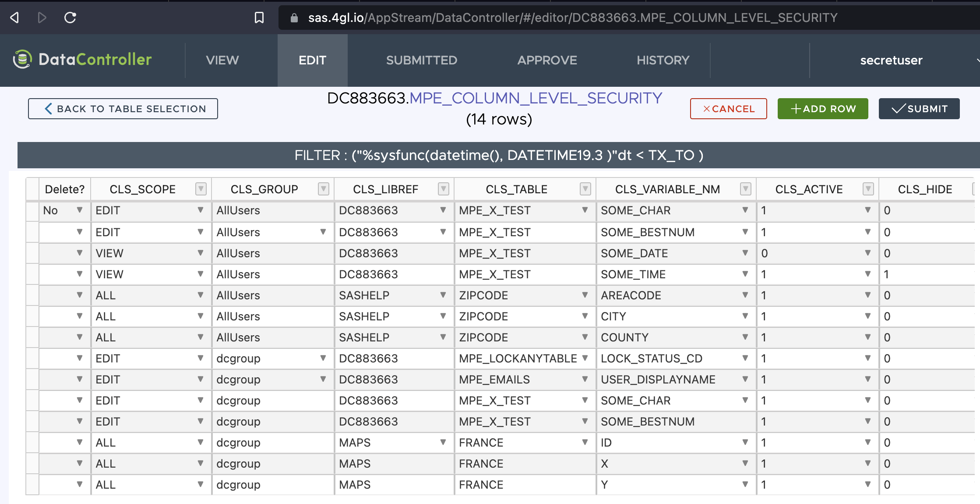Open CLS_TABLE column header filter icon

tap(585, 189)
